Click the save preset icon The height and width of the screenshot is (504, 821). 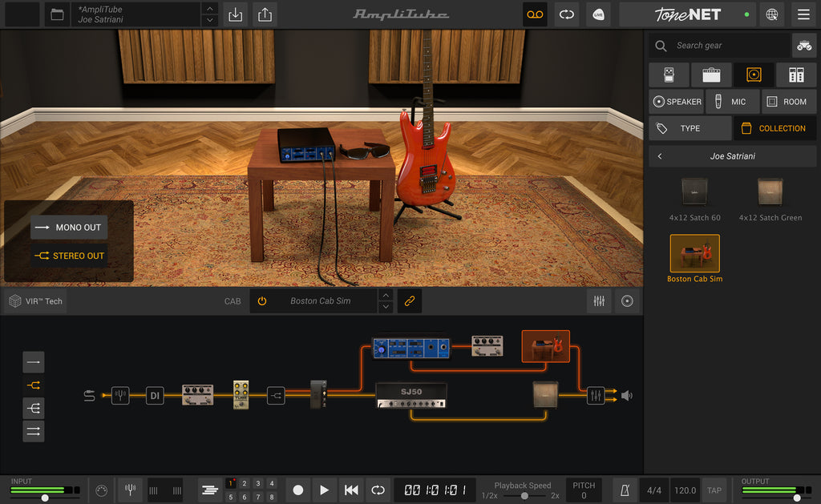click(x=236, y=14)
